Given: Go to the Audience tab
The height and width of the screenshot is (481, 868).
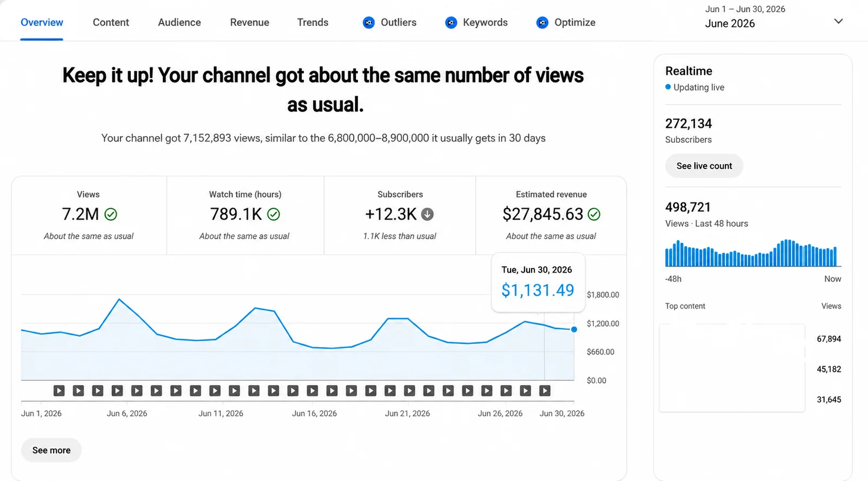Looking at the screenshot, I should 180,22.
